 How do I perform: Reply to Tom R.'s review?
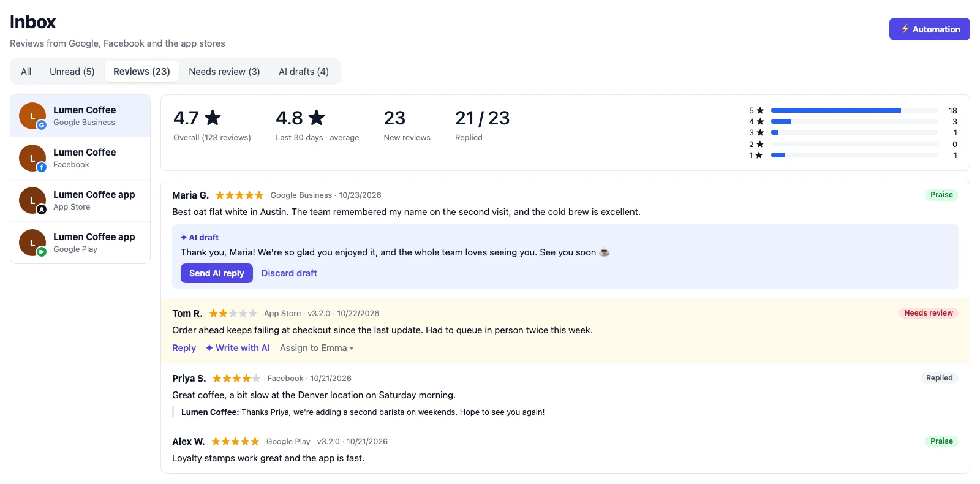pyautogui.click(x=184, y=348)
